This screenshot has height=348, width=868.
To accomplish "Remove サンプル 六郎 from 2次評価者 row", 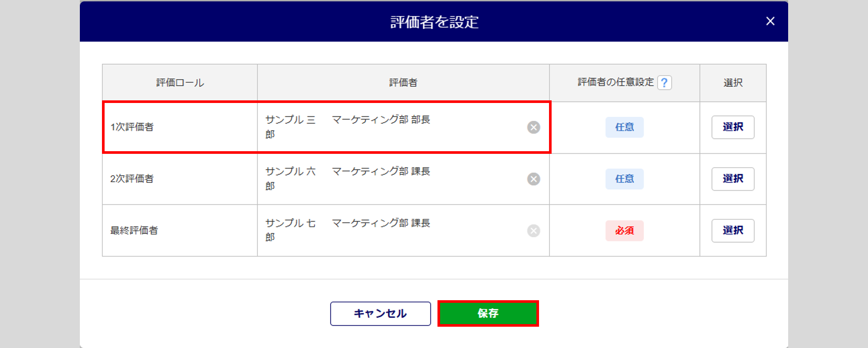I will tap(533, 179).
